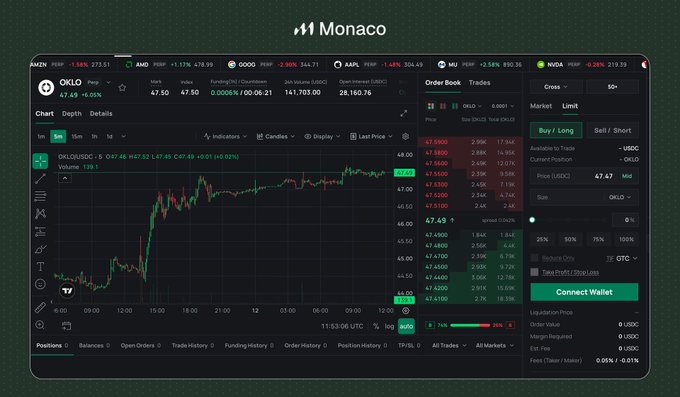The image size is (680, 397).
Task: Open the All Markets filter dropdown
Action: pos(495,346)
